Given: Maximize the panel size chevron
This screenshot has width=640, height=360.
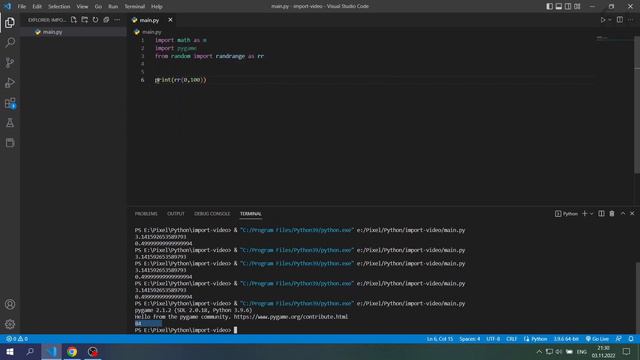Looking at the screenshot, I should 623,213.
